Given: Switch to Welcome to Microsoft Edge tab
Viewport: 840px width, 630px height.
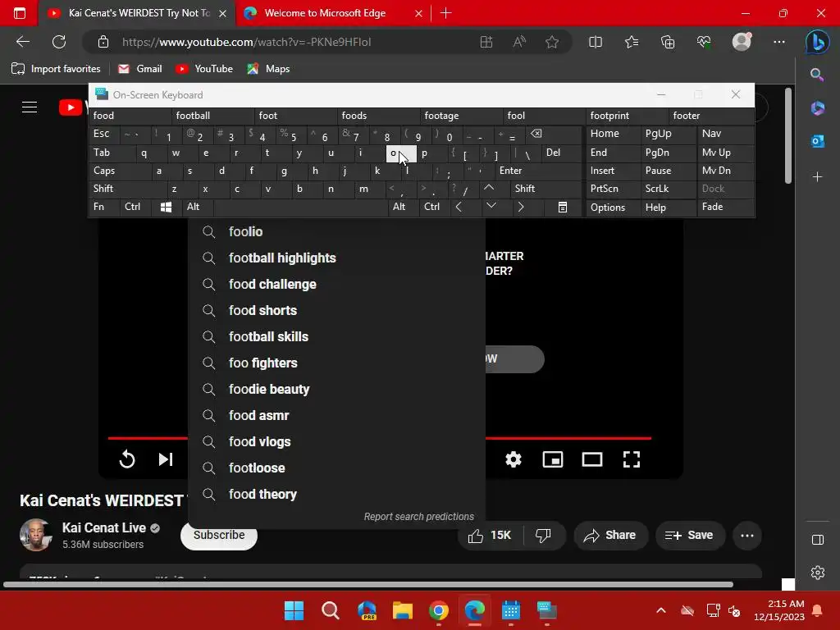Looking at the screenshot, I should [x=333, y=13].
